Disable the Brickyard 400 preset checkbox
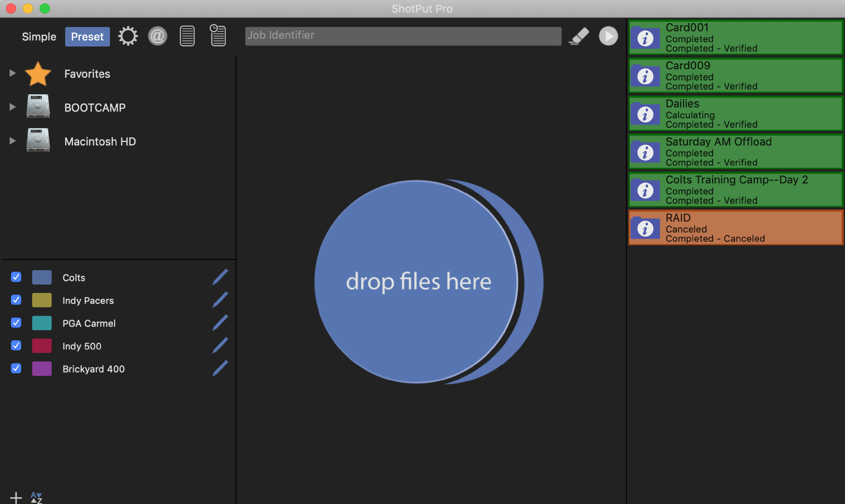The height and width of the screenshot is (504, 845). (x=16, y=369)
